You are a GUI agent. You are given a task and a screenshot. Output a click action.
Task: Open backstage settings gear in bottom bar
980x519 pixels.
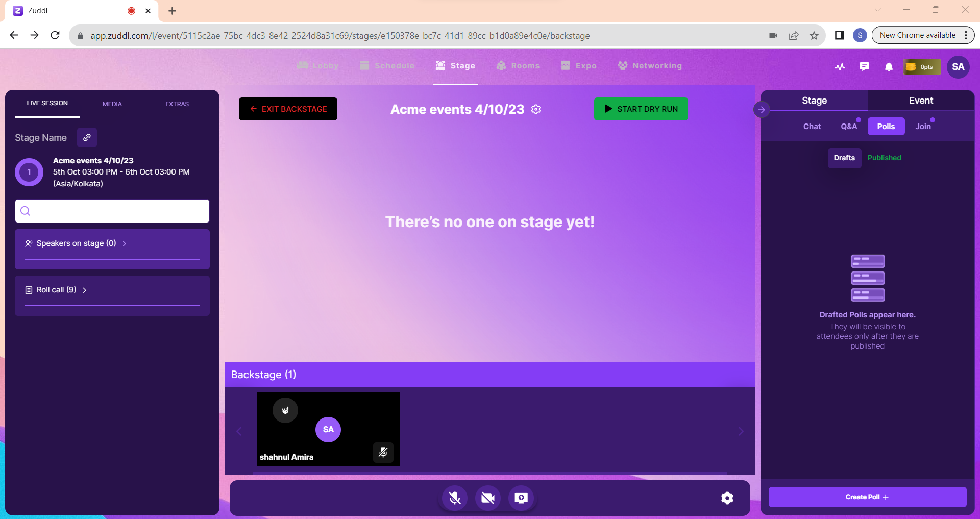[727, 498]
